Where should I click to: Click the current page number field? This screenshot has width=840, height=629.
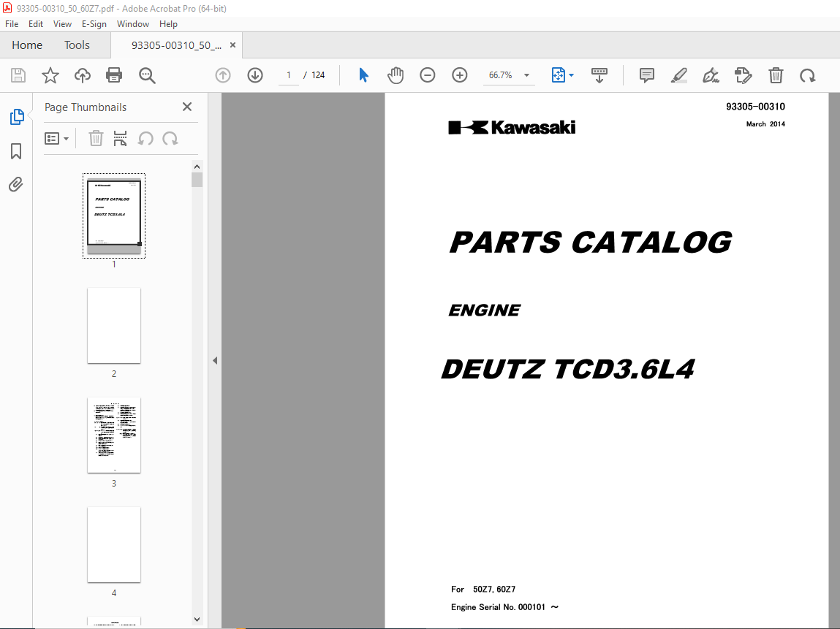point(289,75)
